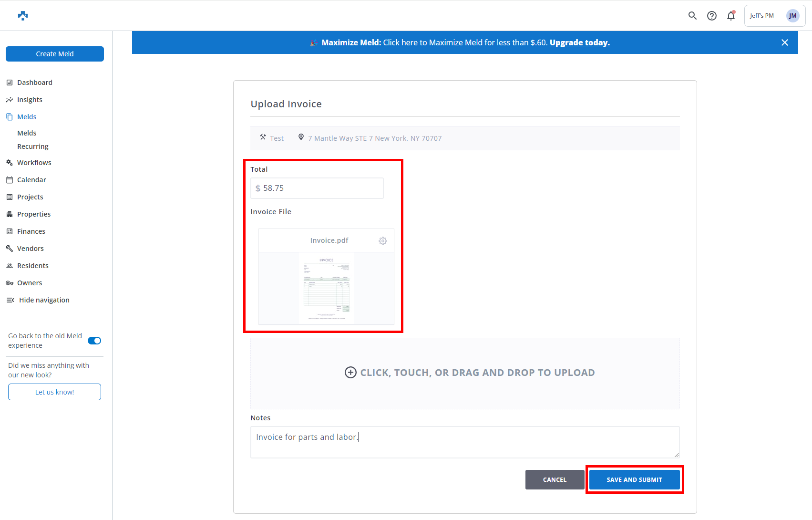Open the Jeff's PM account menu
This screenshot has height=520, width=812.
click(x=762, y=16)
